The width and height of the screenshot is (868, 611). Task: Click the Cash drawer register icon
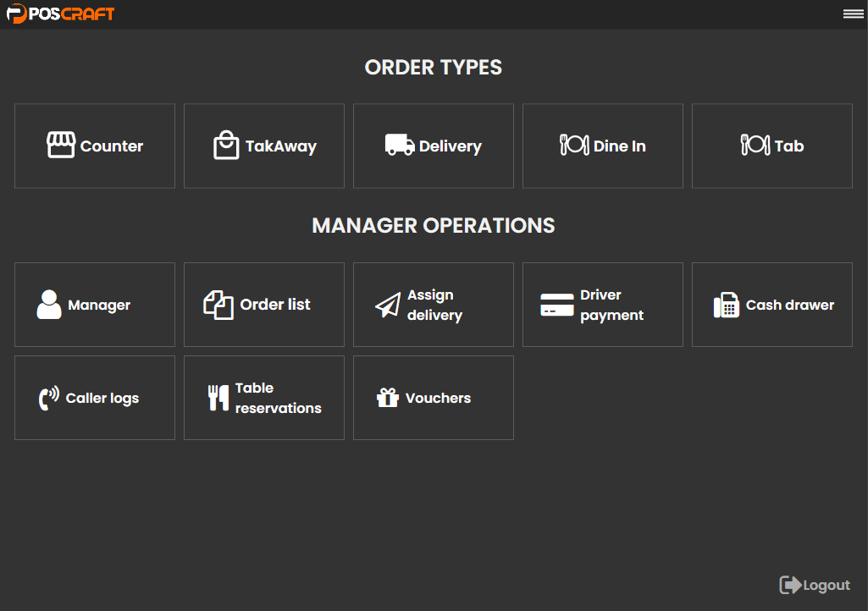pyautogui.click(x=727, y=305)
